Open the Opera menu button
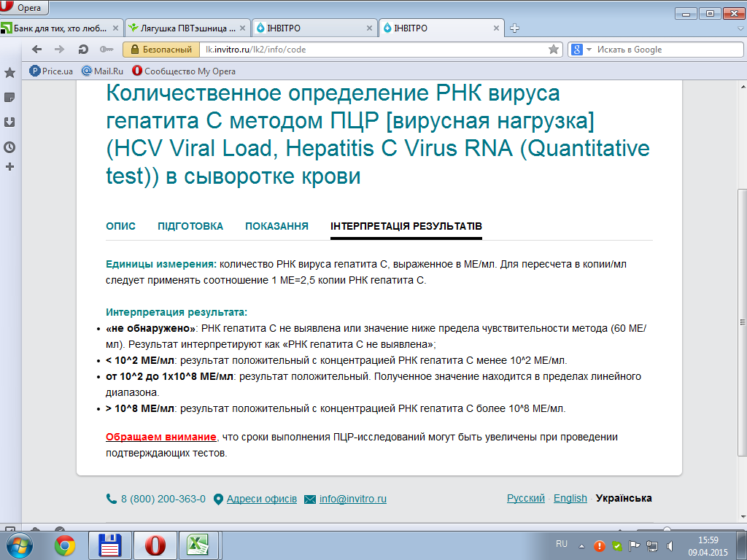Viewport: 747px width, 560px height. [24, 7]
